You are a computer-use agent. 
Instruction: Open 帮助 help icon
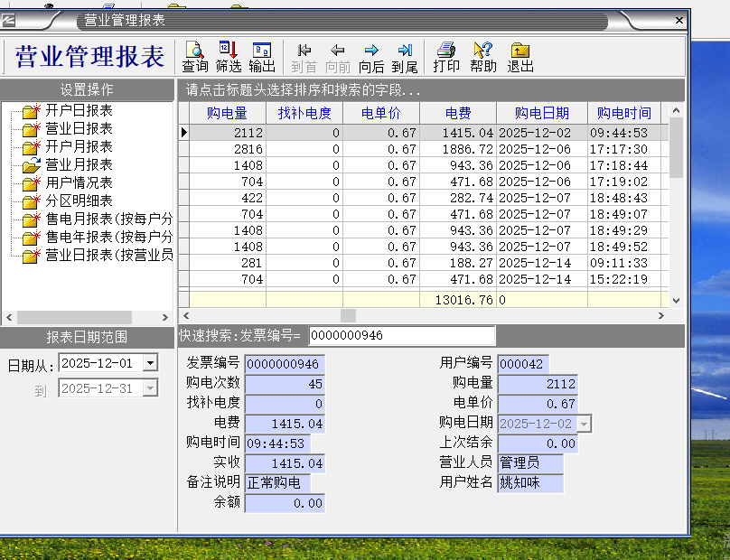tap(483, 56)
